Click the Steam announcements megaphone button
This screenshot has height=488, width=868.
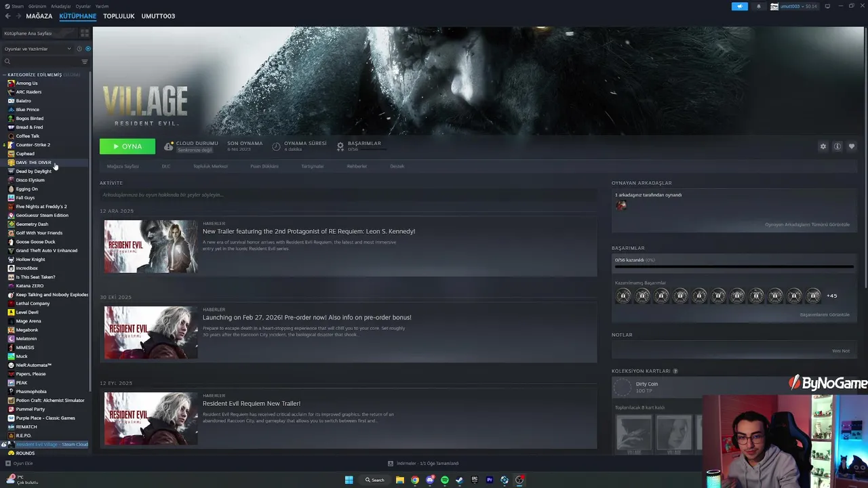pos(739,6)
